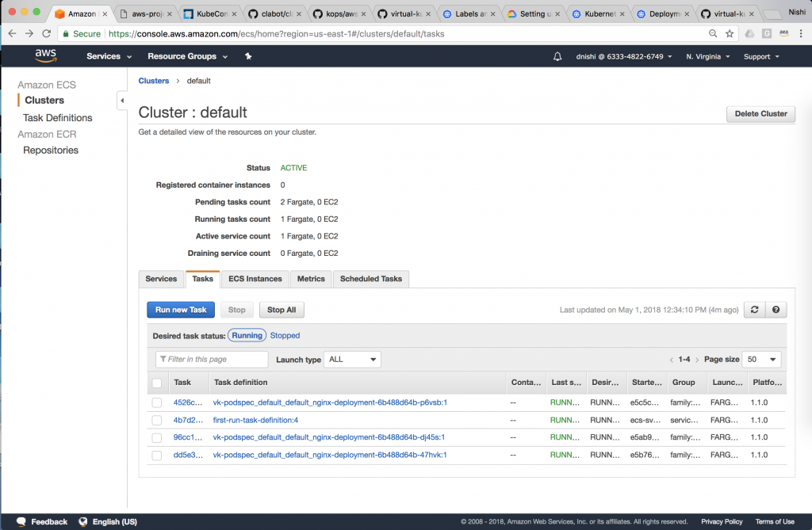Image resolution: width=812 pixels, height=530 pixels.
Task: Open the N. Virginia region dropdown
Action: [708, 56]
